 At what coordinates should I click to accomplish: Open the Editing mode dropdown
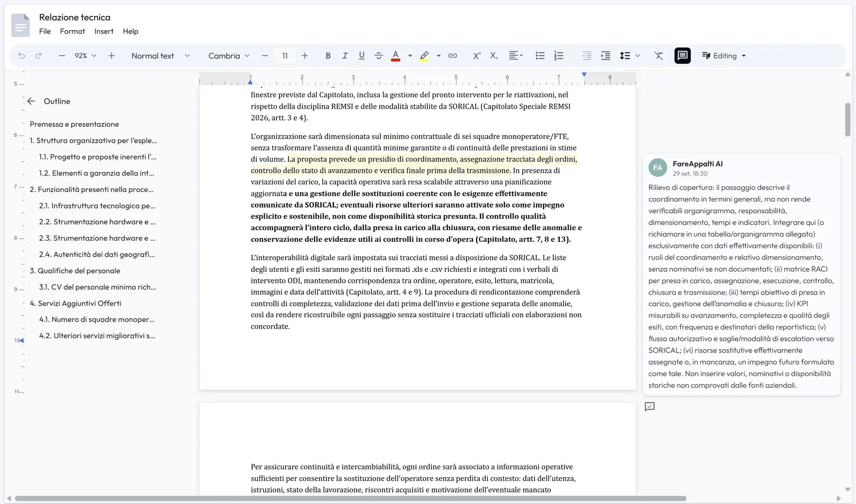coord(724,56)
